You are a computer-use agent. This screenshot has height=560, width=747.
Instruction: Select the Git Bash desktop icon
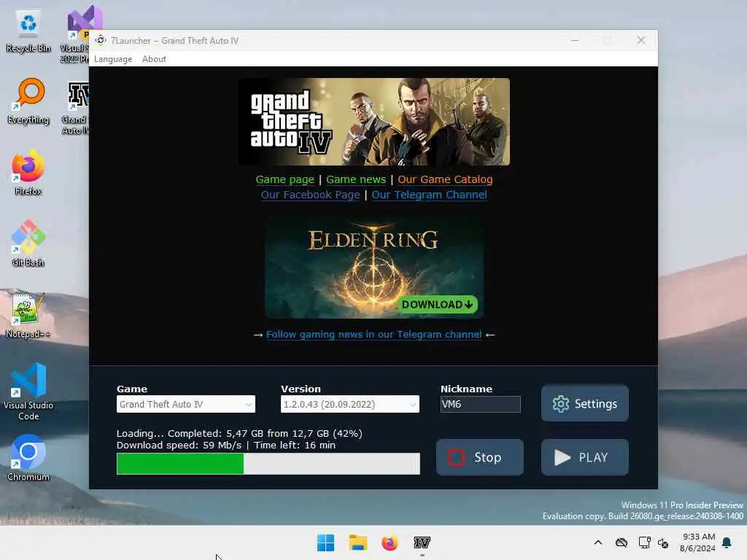tap(28, 244)
